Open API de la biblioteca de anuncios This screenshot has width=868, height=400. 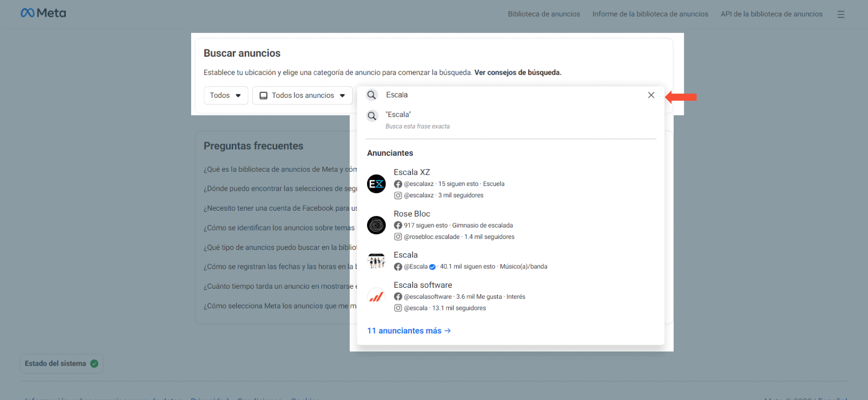(772, 14)
